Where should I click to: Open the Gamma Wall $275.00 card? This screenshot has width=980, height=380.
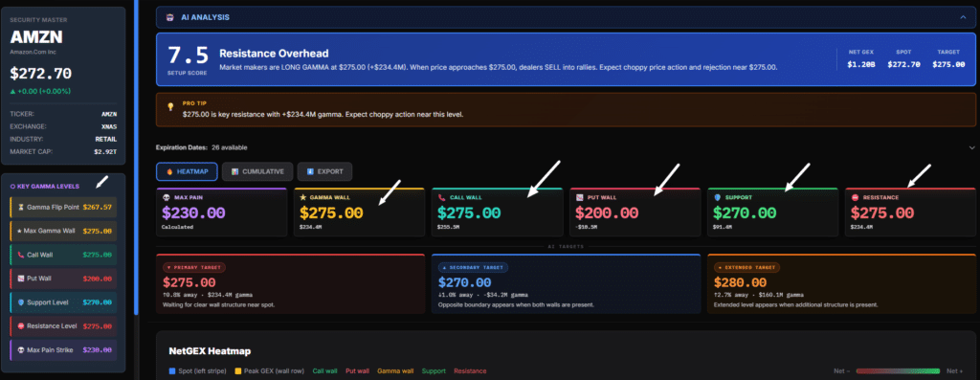pyautogui.click(x=359, y=212)
